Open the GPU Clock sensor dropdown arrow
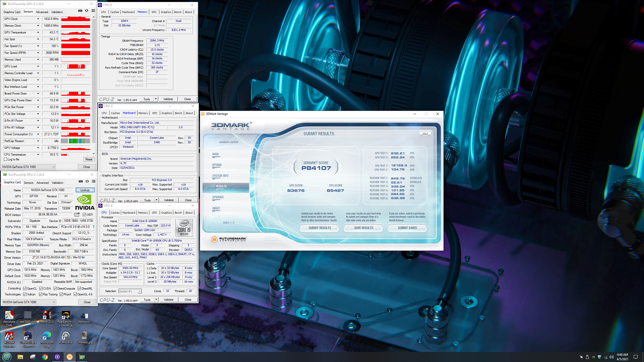Viewport: 644px width, 362px height. pos(38,19)
